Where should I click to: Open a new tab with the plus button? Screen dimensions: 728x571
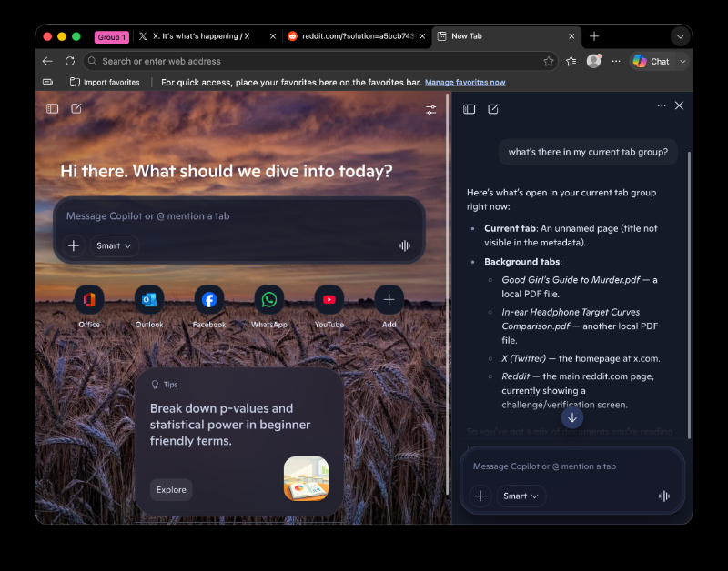[594, 36]
